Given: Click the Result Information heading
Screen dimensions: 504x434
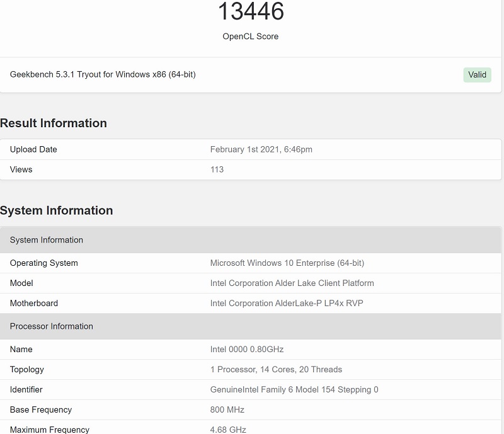Looking at the screenshot, I should (x=54, y=123).
